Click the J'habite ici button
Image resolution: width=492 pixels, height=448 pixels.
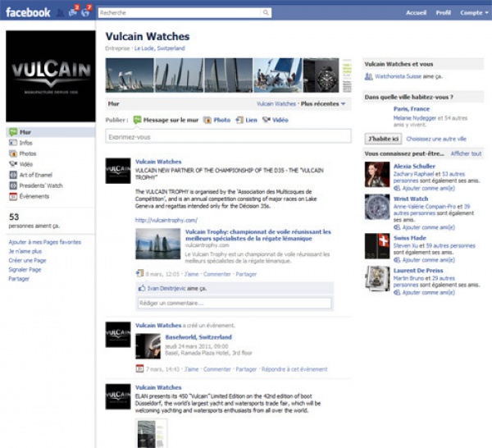pos(383,139)
